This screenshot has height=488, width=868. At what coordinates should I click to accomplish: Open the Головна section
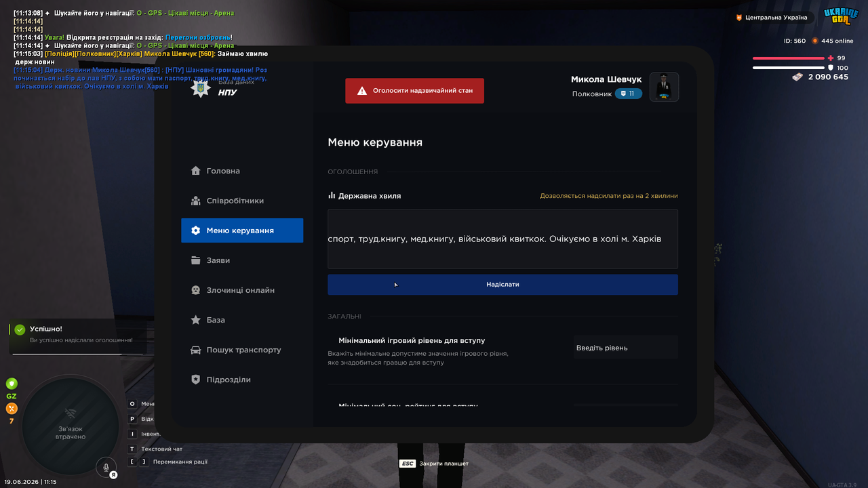(242, 171)
